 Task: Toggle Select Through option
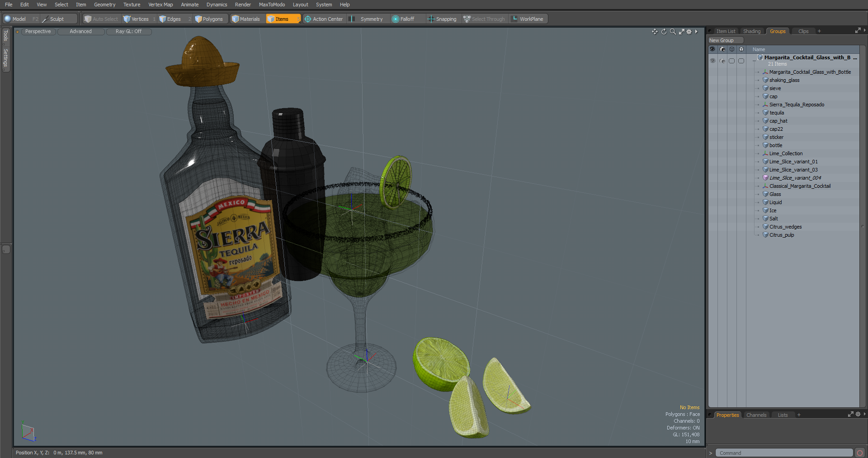[x=484, y=19]
